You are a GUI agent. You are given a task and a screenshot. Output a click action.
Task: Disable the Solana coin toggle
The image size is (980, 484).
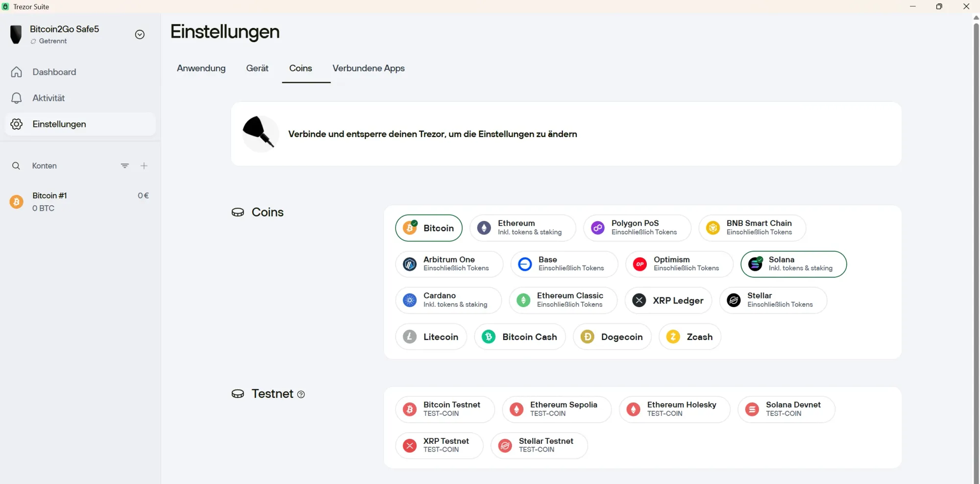(x=793, y=264)
